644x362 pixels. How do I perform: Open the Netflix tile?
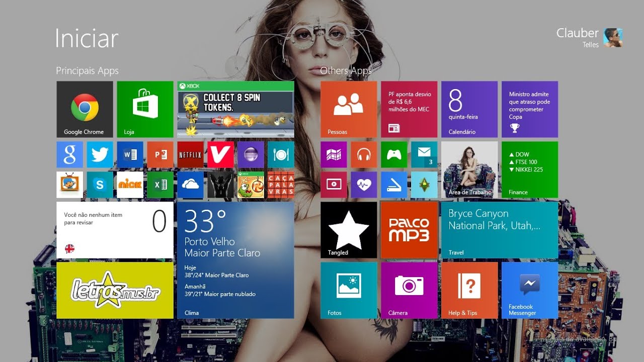[190, 155]
